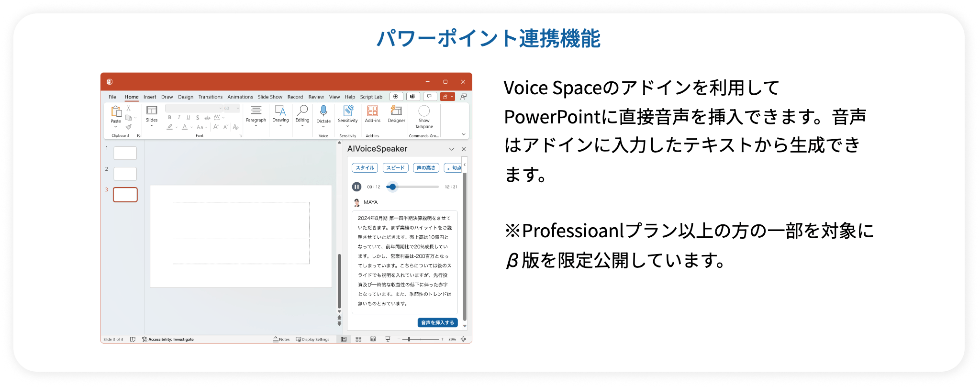Switch to the Insert tab
The width and height of the screenshot is (980, 387).
point(150,97)
